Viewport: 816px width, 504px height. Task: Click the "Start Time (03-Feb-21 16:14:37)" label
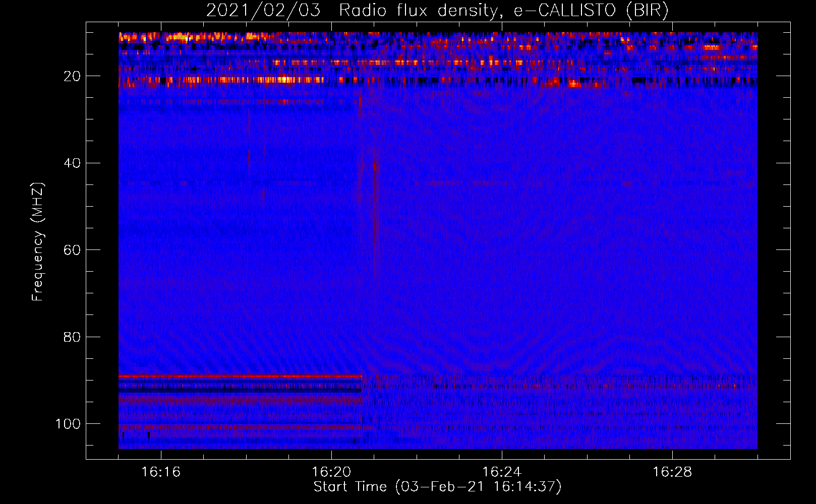point(437,487)
